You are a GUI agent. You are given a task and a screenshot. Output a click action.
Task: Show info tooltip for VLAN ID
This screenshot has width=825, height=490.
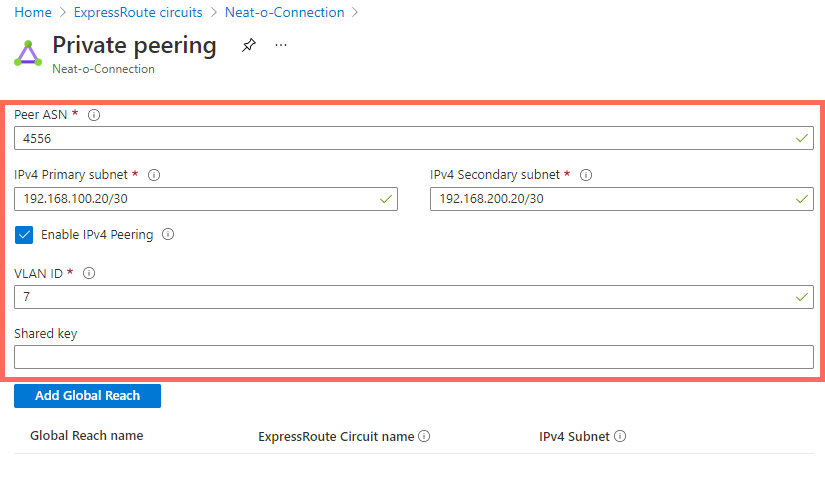point(89,273)
